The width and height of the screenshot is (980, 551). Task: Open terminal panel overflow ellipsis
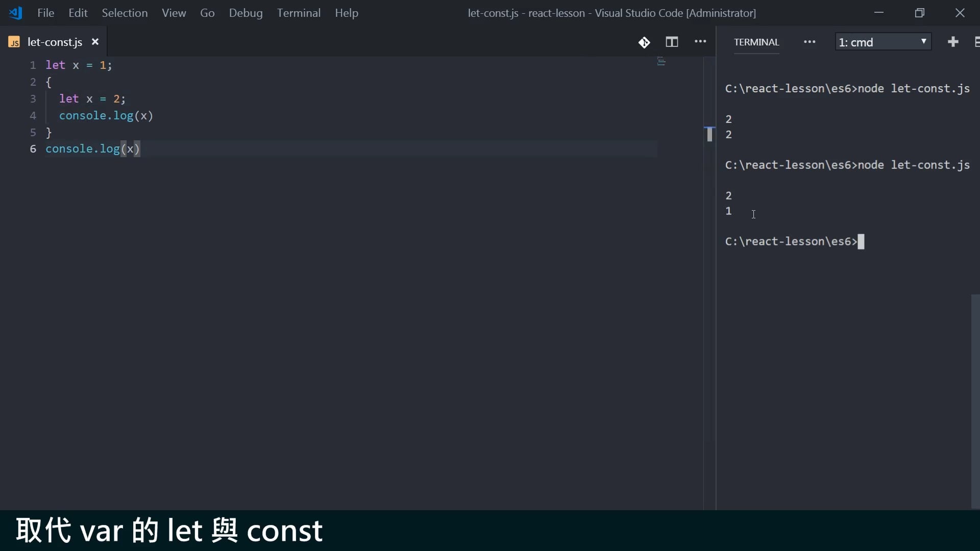pyautogui.click(x=810, y=42)
